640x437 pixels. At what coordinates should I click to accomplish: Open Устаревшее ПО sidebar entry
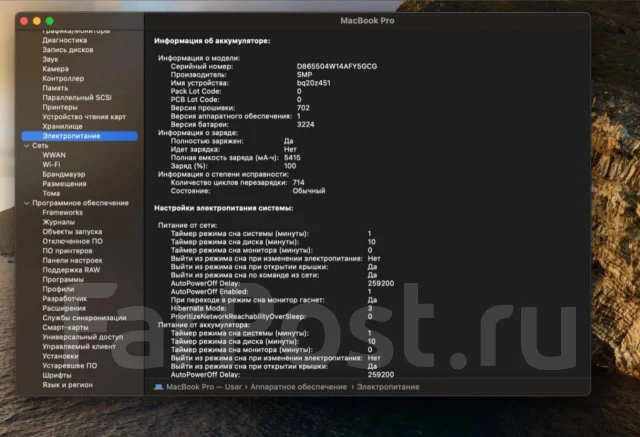70,366
